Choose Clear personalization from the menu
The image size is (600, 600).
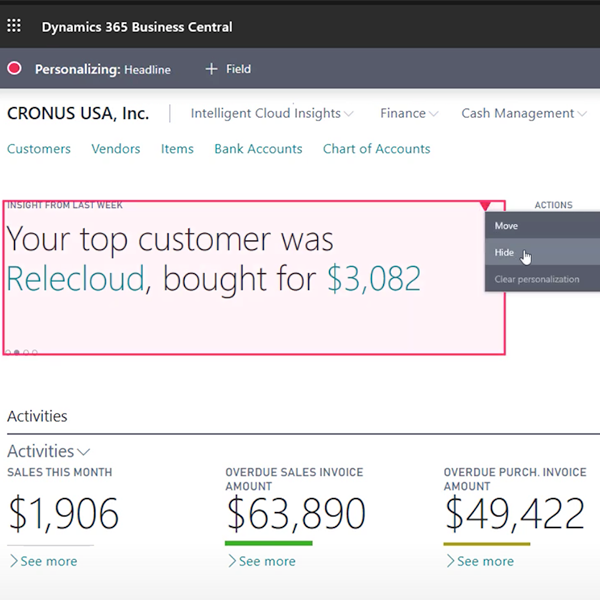coord(542,279)
